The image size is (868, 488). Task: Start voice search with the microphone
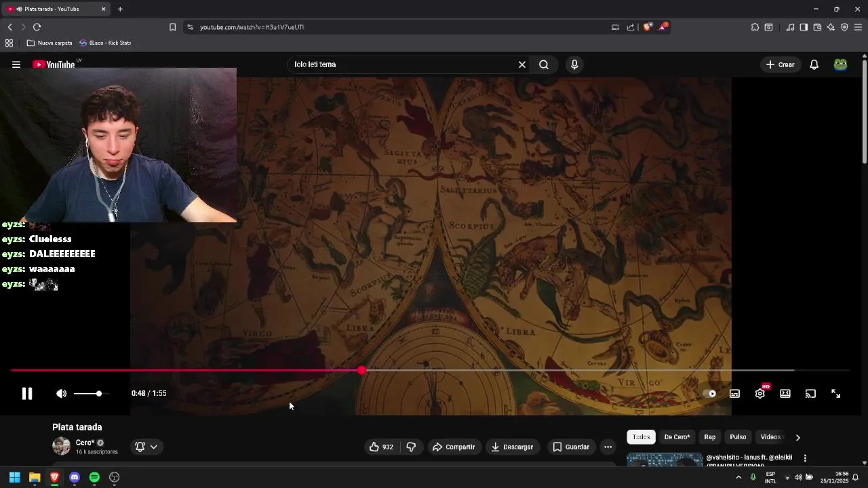[x=574, y=64]
